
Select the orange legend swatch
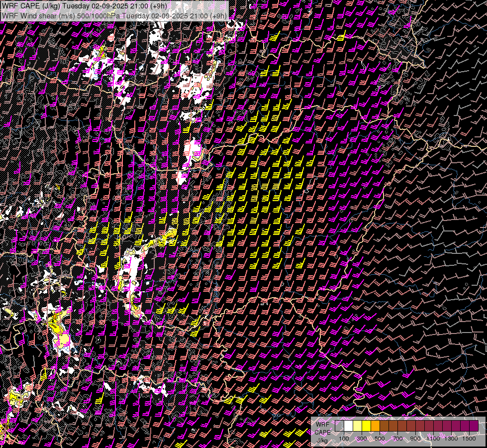point(375,426)
